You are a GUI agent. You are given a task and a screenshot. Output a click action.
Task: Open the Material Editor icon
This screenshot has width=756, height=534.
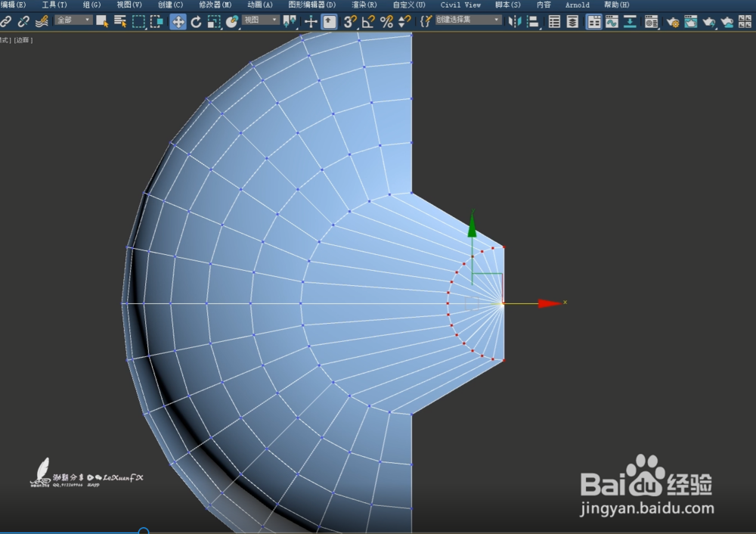point(652,21)
